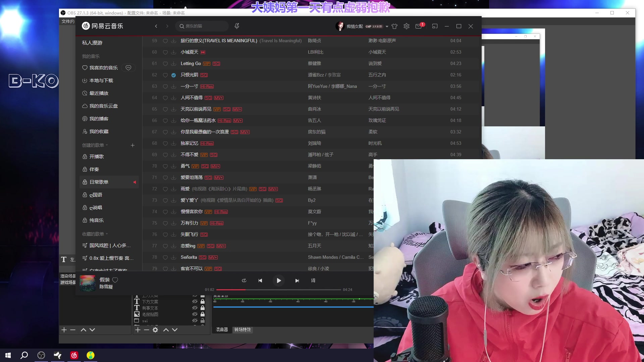644x362 pixels.
Task: Click the voice search microphone icon
Action: pyautogui.click(x=237, y=26)
